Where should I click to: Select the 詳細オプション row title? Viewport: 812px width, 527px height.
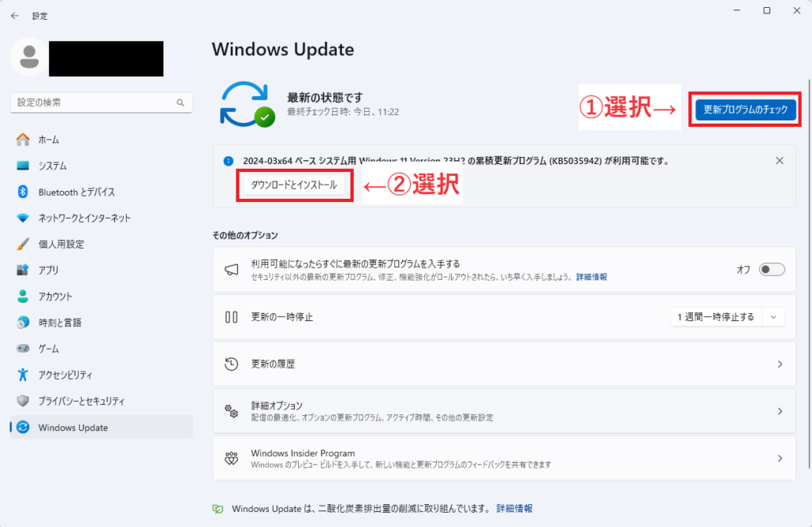[277, 405]
